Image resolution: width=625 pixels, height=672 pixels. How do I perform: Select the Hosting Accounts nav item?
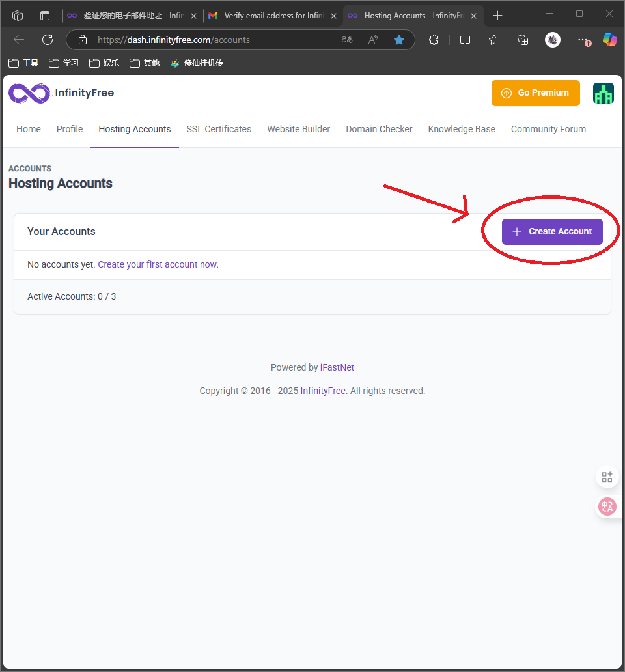(x=135, y=129)
